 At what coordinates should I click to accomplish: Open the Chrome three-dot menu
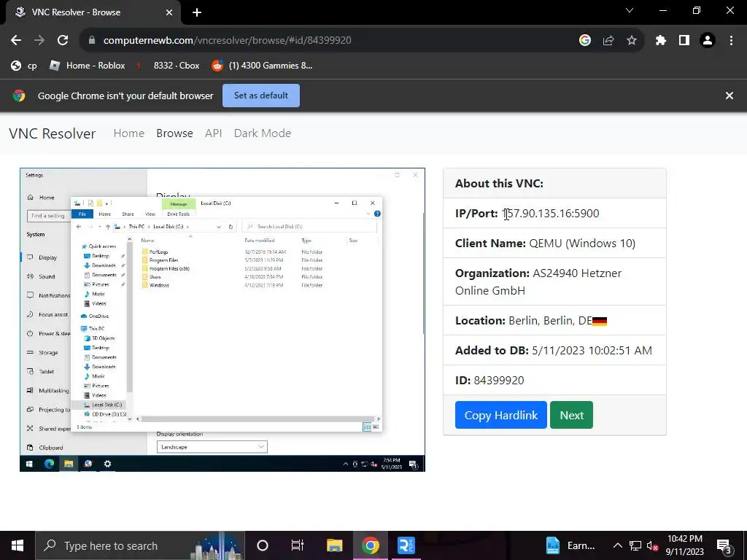pos(731,41)
